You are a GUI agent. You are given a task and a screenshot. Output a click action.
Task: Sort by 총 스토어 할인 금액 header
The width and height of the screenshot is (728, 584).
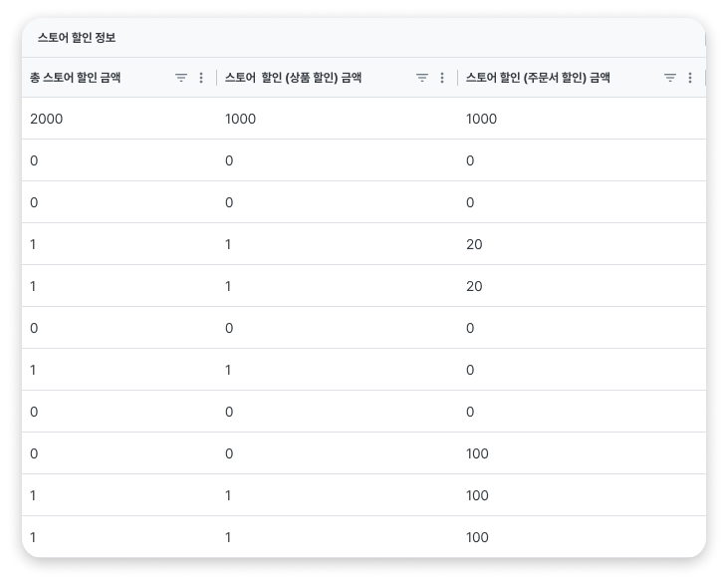tap(76, 78)
